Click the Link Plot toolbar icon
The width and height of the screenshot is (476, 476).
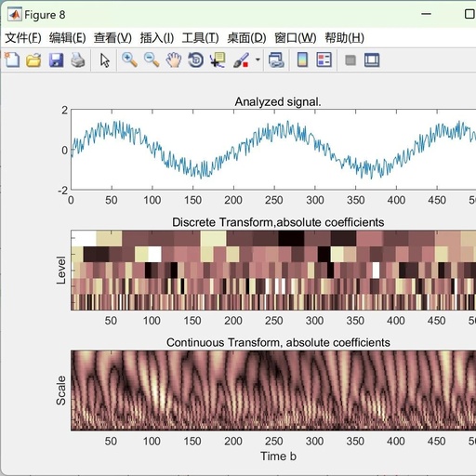[x=276, y=59]
